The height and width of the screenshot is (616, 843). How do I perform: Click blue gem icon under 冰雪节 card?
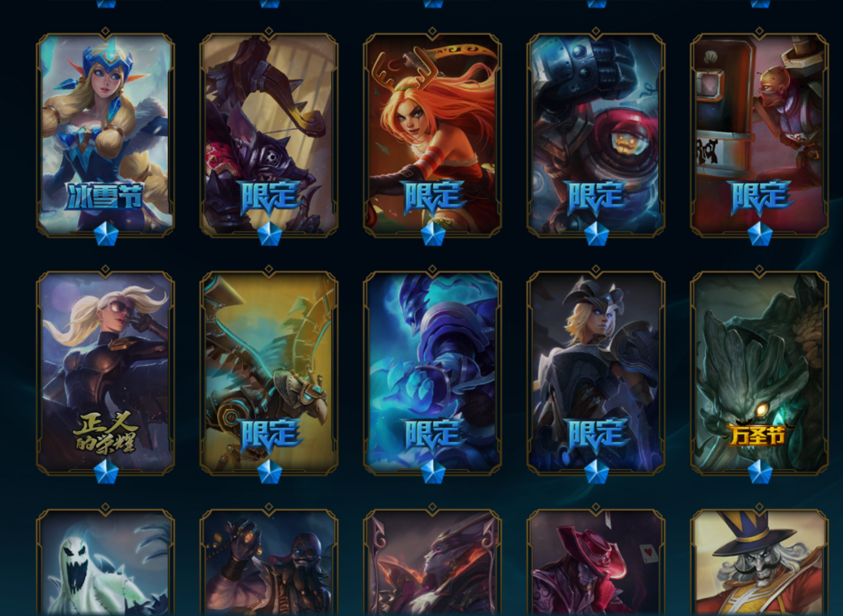click(x=106, y=234)
